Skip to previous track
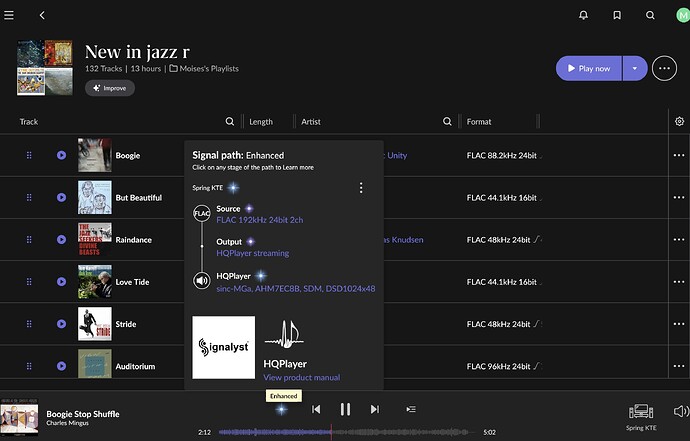This screenshot has width=690, height=441. point(316,409)
